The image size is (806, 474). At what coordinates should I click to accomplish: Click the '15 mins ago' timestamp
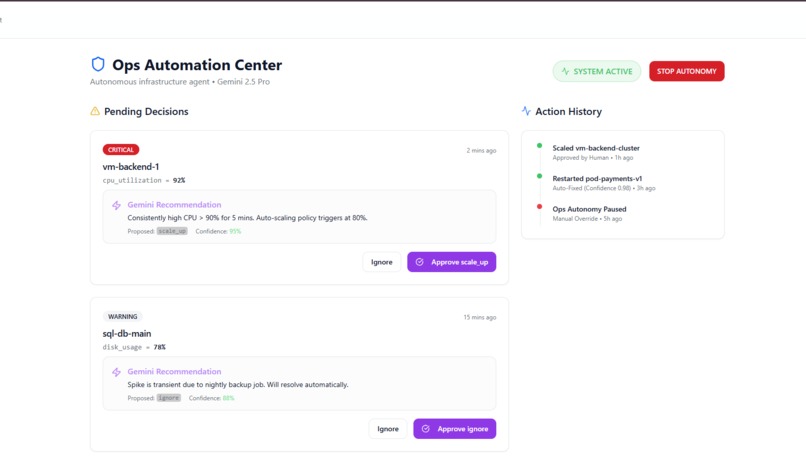[480, 317]
